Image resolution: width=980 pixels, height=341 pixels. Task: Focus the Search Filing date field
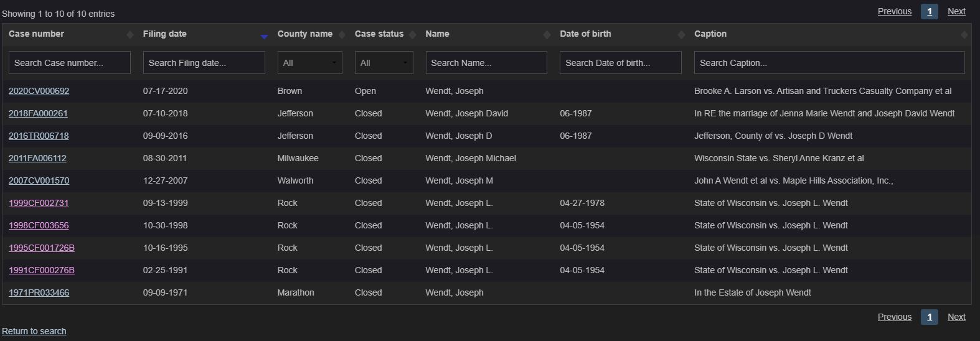point(204,63)
